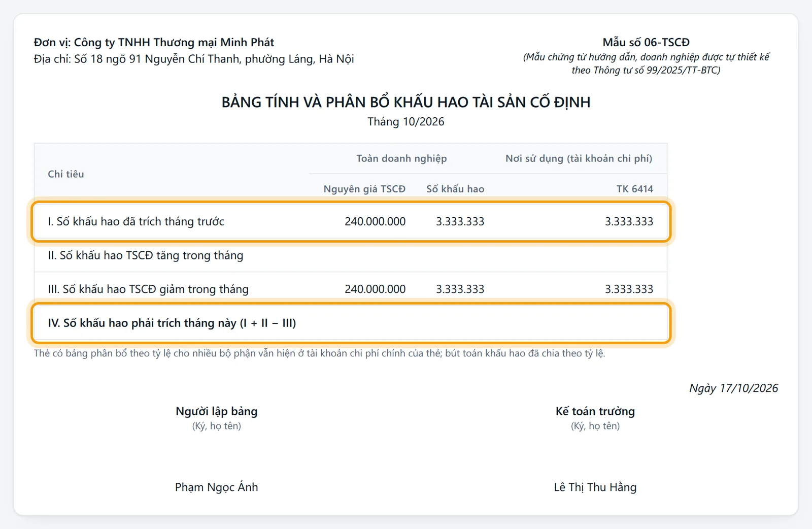Select row 'I. Số khấu hao đã trích tháng trước'
The image size is (812, 529).
coord(351,221)
